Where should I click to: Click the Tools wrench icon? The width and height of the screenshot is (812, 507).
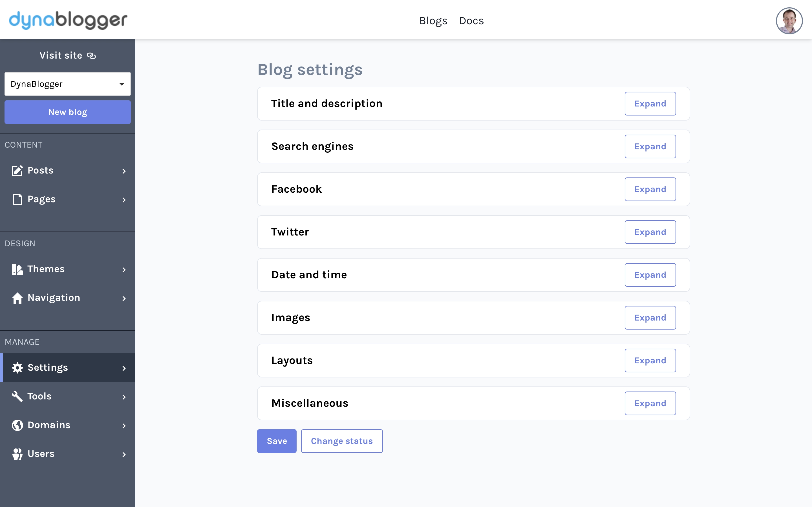click(x=17, y=396)
